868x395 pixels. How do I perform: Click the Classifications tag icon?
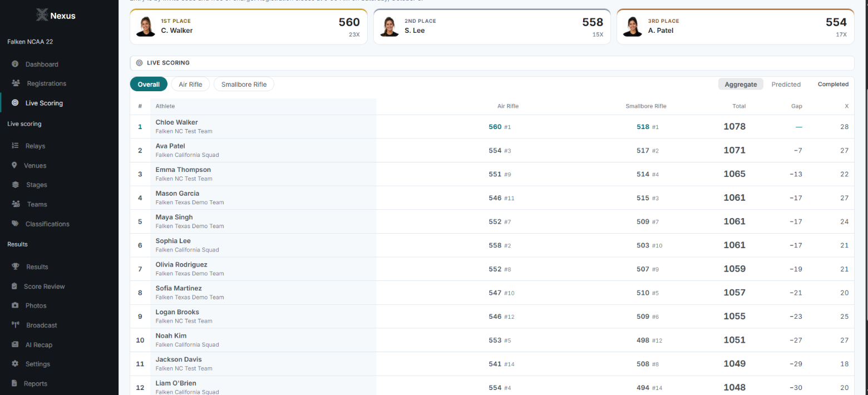coord(15,224)
